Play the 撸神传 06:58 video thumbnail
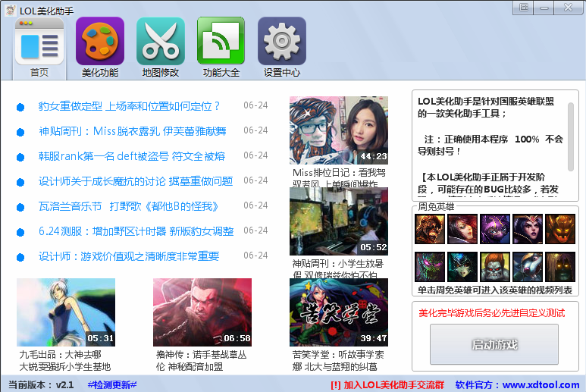The image size is (586, 392). [202, 312]
